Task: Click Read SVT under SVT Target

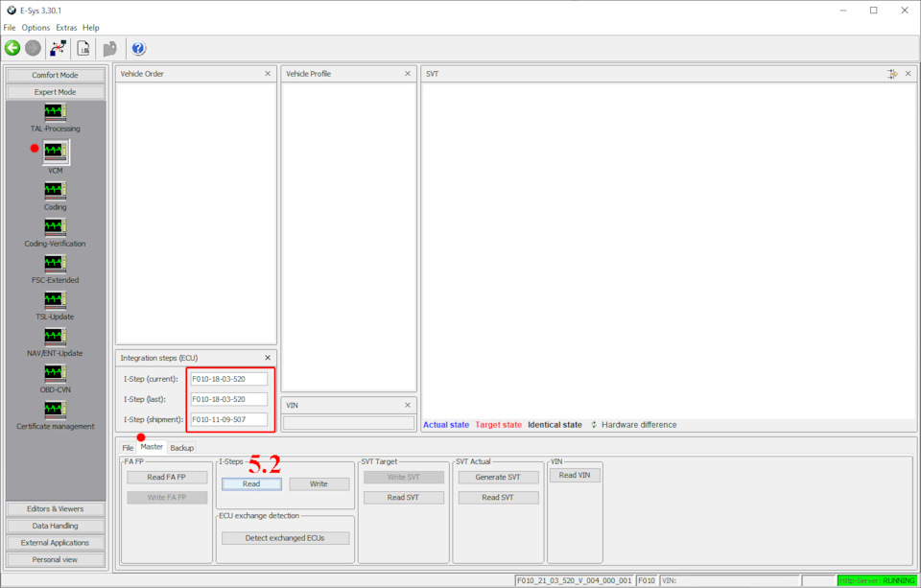Action: tap(404, 497)
